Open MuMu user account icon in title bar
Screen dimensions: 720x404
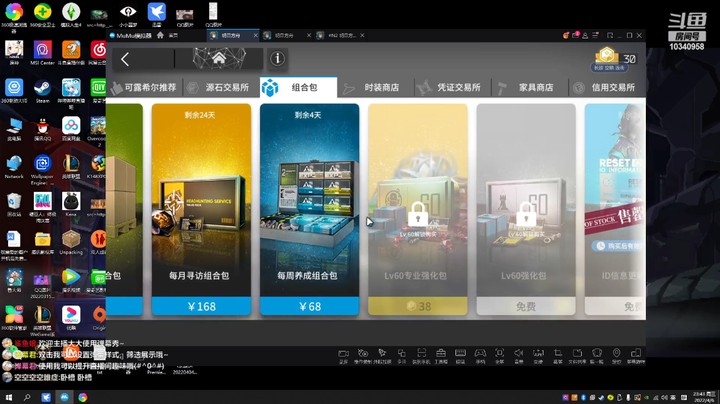coord(585,35)
